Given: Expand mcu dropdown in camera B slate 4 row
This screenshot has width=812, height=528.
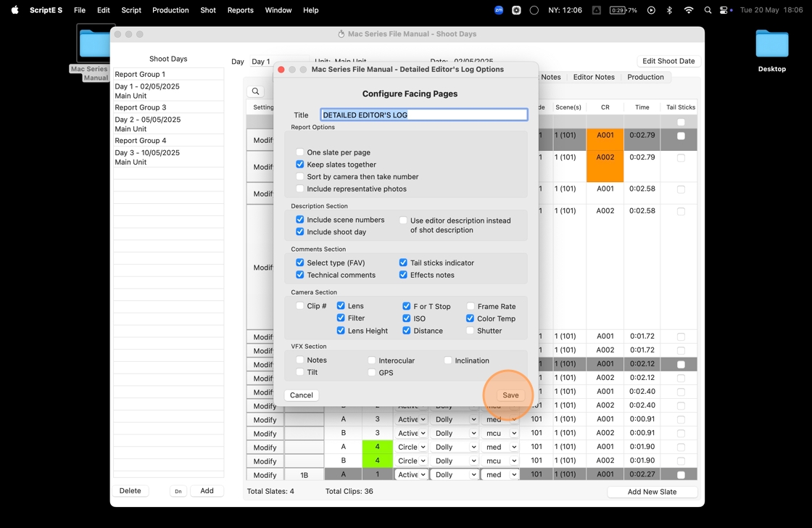Looking at the screenshot, I should click(500, 461).
